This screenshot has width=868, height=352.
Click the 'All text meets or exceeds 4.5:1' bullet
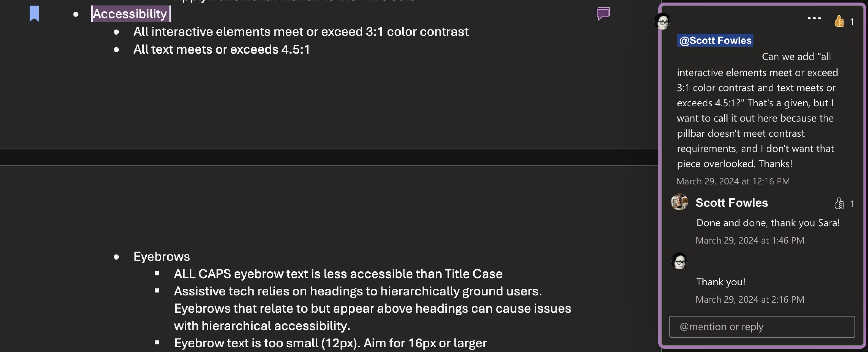click(222, 49)
